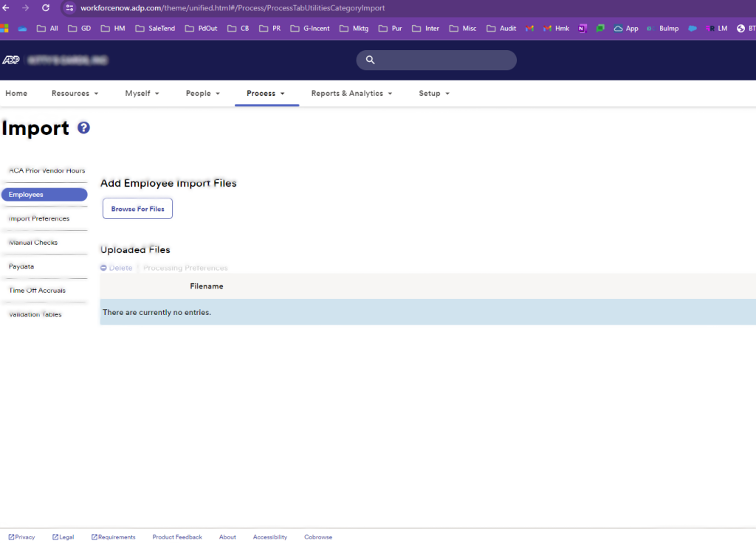
Task: Open the BT globe bookmark
Action: click(746, 29)
